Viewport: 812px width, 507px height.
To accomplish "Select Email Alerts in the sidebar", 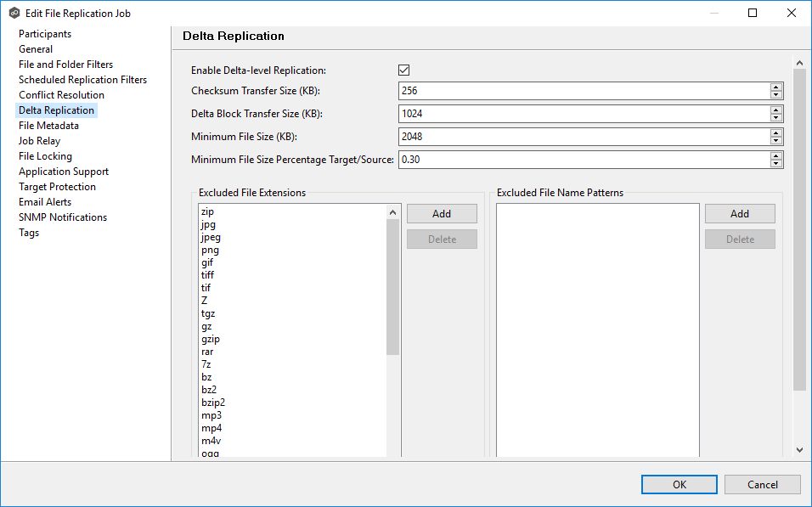I will coord(45,202).
